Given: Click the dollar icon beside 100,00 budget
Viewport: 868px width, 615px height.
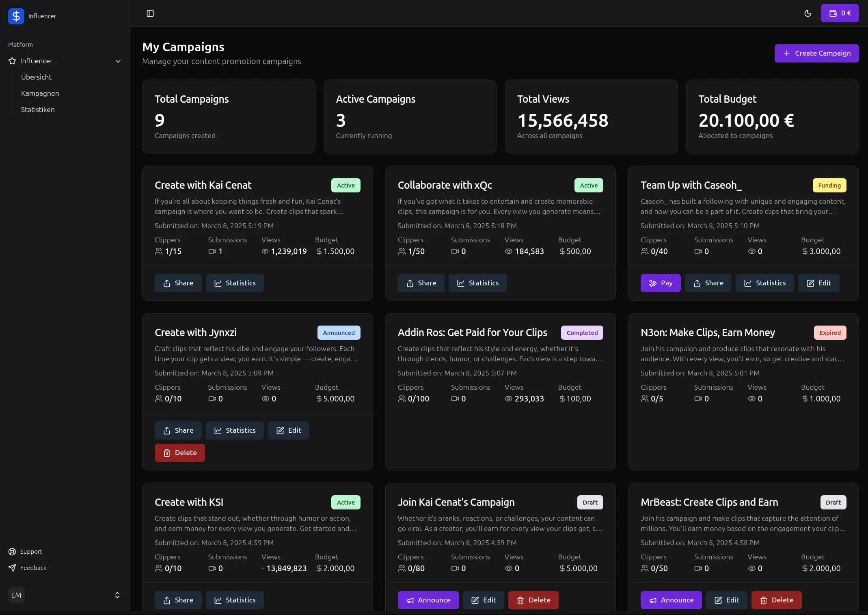Looking at the screenshot, I should coord(562,399).
